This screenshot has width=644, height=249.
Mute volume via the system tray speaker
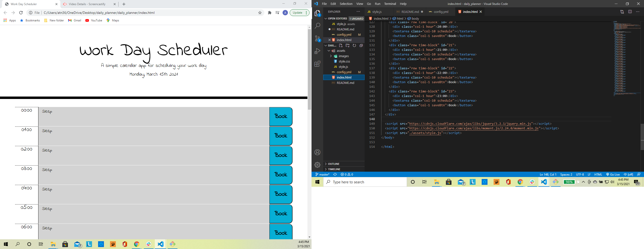pos(612,182)
